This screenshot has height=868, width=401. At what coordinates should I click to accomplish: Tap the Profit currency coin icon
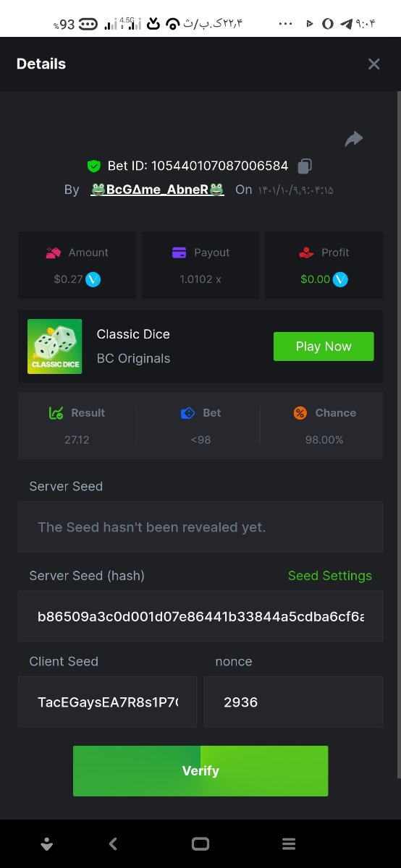pos(340,279)
